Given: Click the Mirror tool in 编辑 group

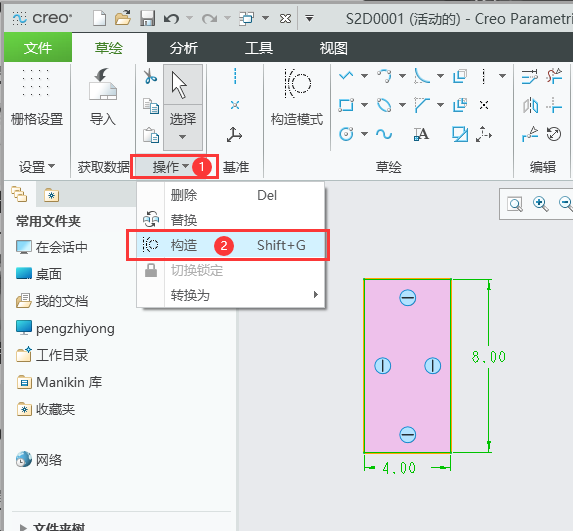Looking at the screenshot, I should coord(531,106).
